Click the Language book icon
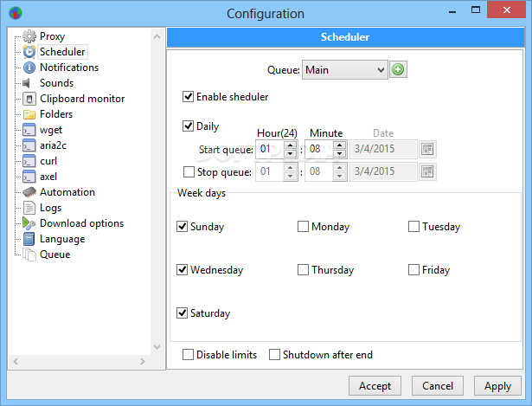This screenshot has height=406, width=532. (x=29, y=239)
